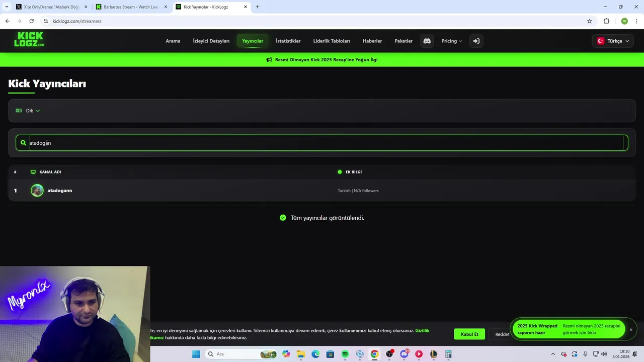Open the Chrome profile avatar

tap(624, 21)
